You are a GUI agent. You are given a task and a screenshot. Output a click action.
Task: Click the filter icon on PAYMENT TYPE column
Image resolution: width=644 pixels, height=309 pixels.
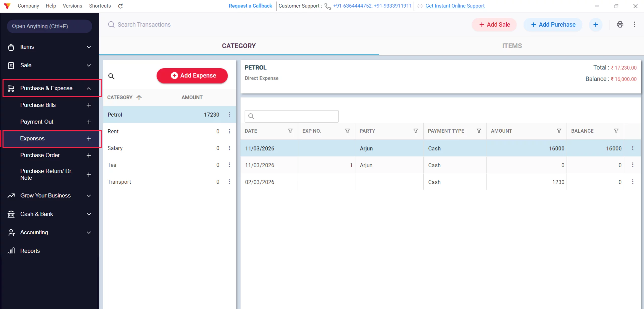(x=479, y=131)
